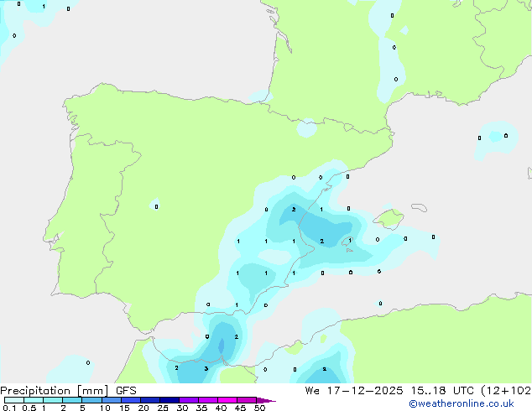Click the lone '0' value in central Spain

tap(156, 206)
